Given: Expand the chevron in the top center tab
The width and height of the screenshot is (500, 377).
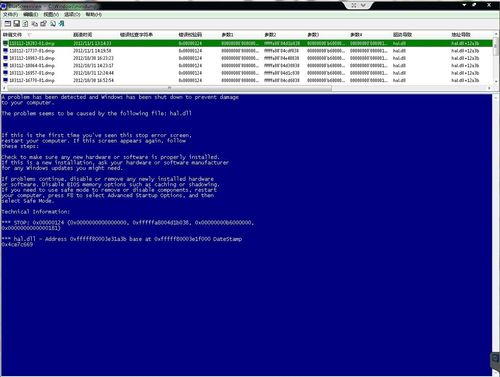Looking at the screenshot, I should 363,5.
